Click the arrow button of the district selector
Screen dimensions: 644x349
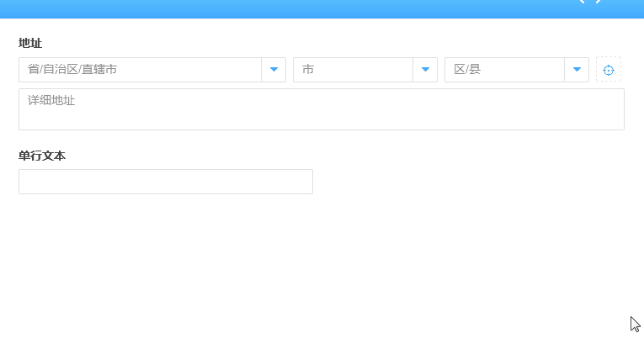[x=577, y=70]
